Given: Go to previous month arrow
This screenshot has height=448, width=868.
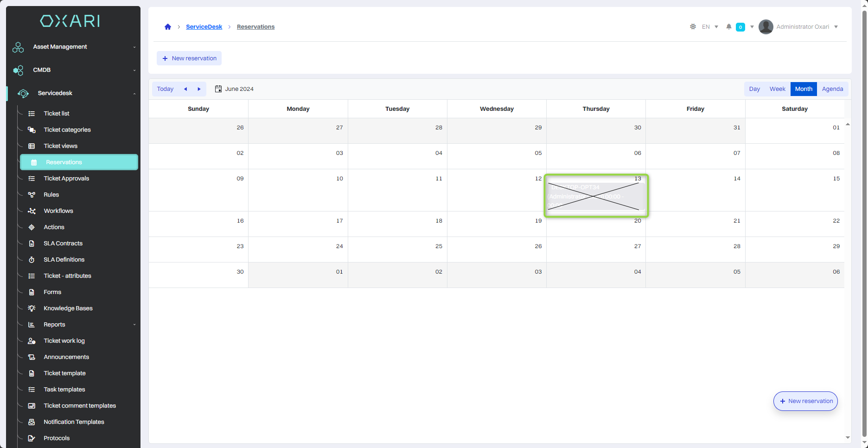Looking at the screenshot, I should [185, 89].
